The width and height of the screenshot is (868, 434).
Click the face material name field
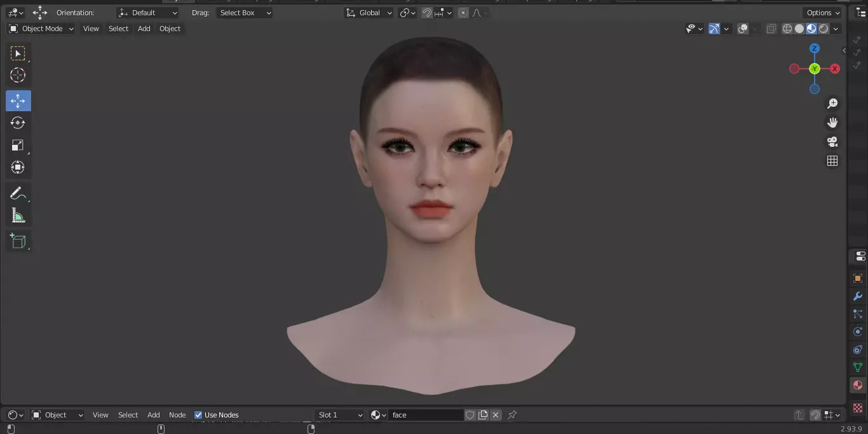(426, 415)
